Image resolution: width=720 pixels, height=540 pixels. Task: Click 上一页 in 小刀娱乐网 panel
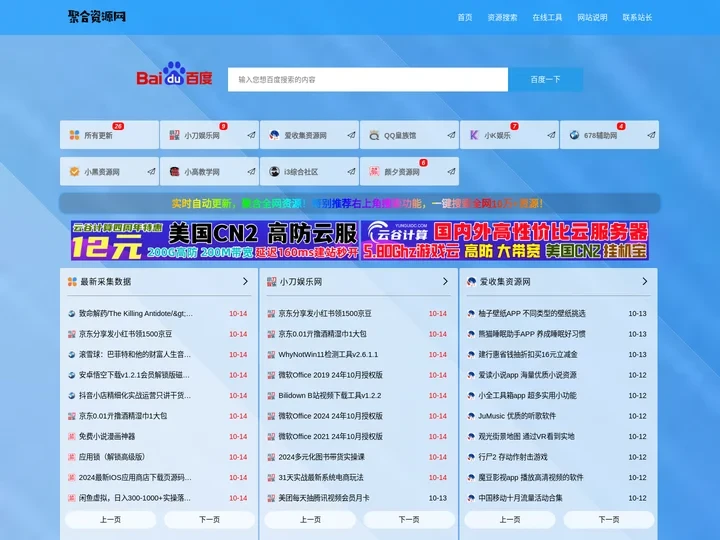[310, 519]
